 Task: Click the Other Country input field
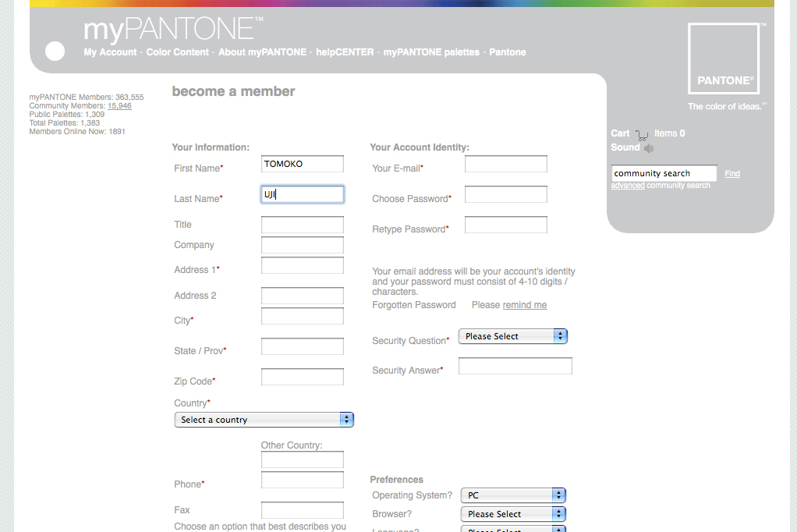(x=303, y=459)
